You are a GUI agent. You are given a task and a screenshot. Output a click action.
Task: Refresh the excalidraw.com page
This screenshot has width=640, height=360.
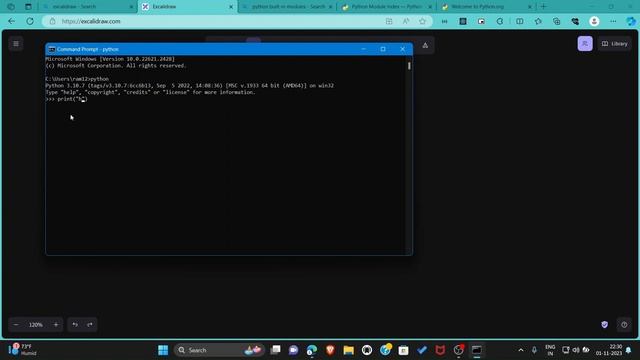point(30,21)
